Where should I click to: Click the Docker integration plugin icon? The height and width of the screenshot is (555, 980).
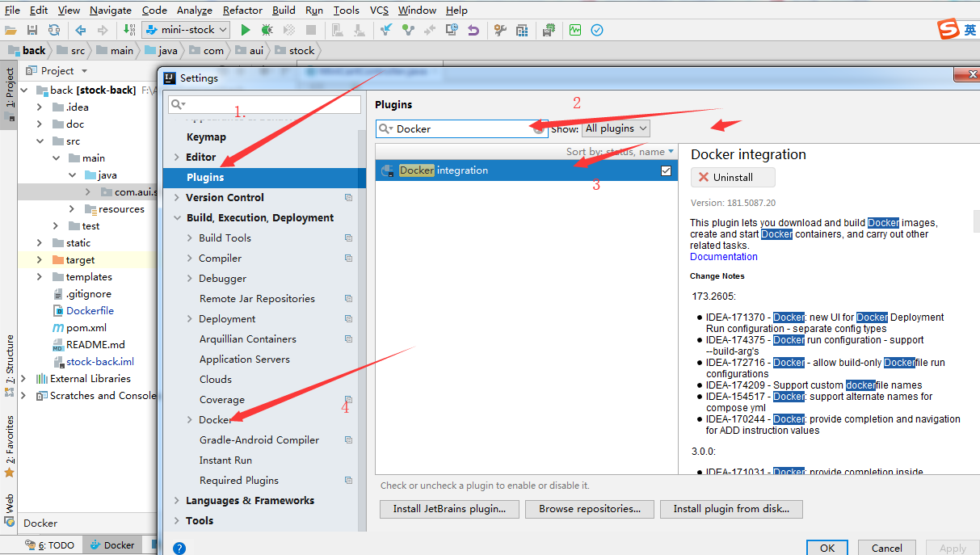(388, 170)
